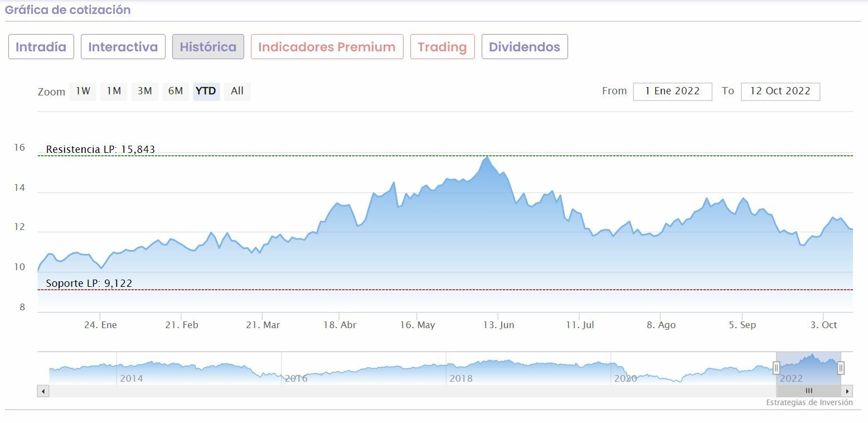Click the scrollbar right arrow
Viewport: 868px width, 423px height.
(847, 391)
